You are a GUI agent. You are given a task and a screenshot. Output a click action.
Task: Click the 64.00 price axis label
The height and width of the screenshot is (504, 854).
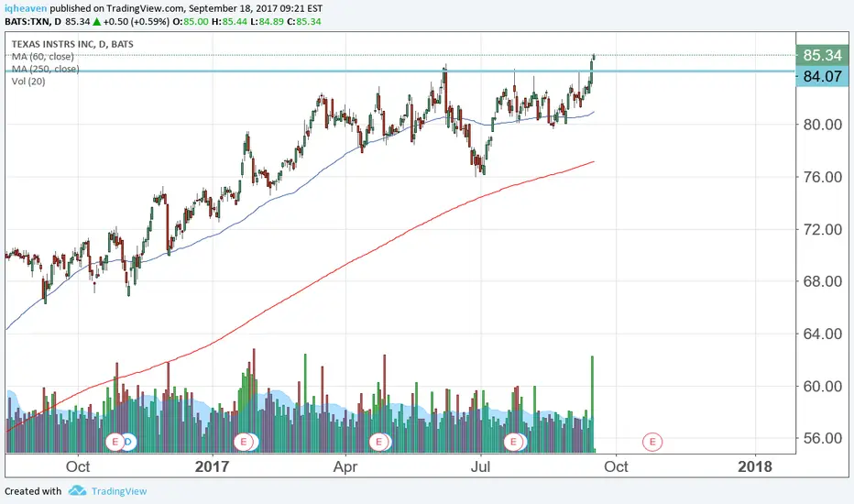[823, 334]
